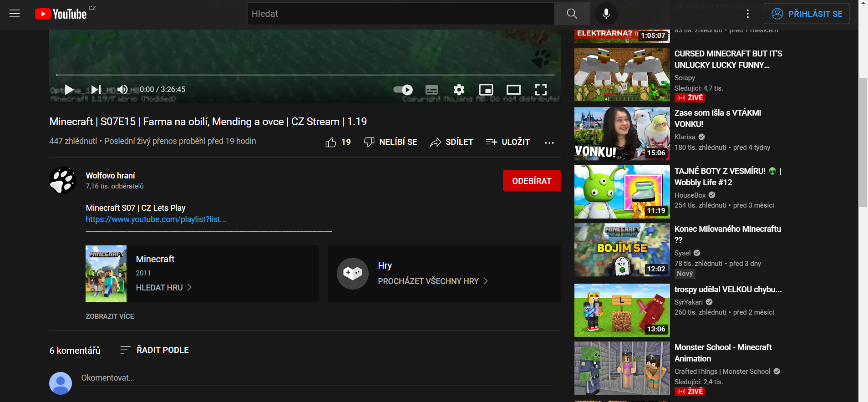
Task: Share the video via SDÍLET
Action: [x=452, y=142]
